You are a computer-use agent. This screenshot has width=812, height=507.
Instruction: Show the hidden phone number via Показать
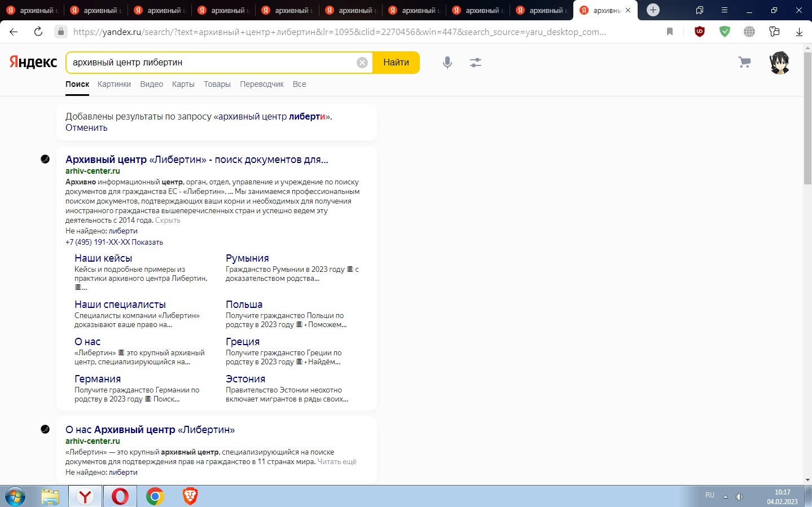(147, 242)
